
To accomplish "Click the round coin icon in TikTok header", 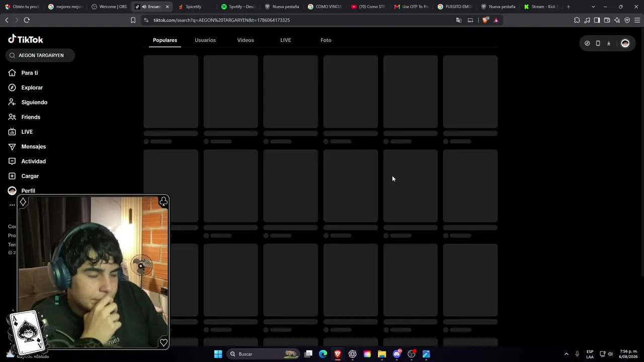I will (x=587, y=43).
